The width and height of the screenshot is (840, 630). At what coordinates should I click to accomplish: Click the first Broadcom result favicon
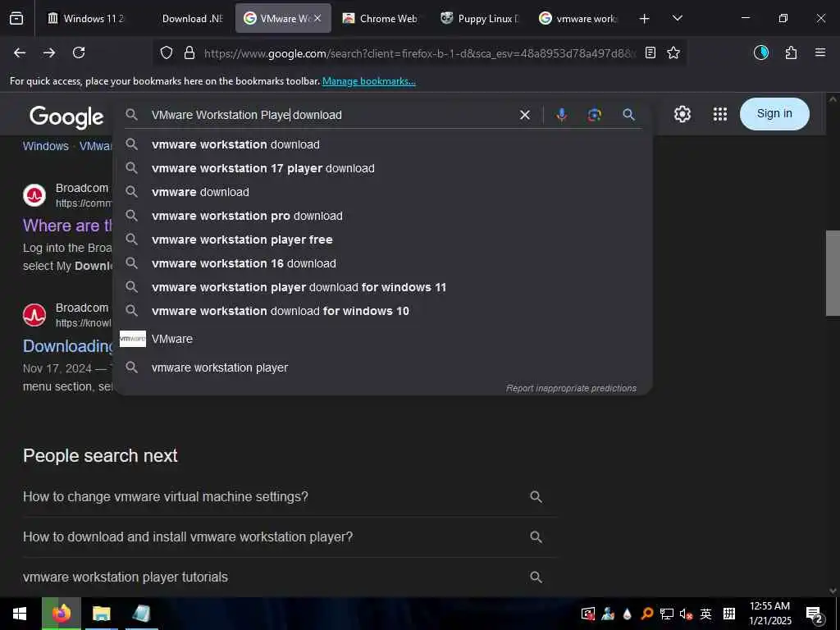coord(34,195)
